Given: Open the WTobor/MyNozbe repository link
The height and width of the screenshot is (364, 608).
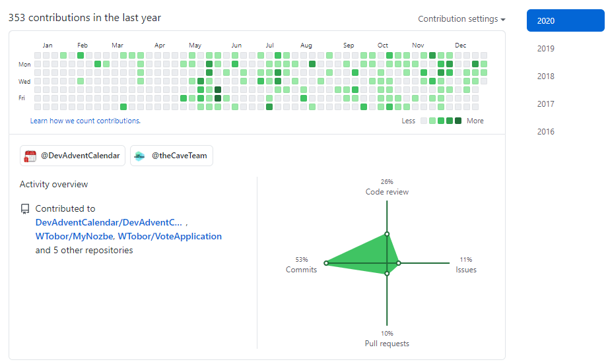Looking at the screenshot, I should [x=74, y=237].
